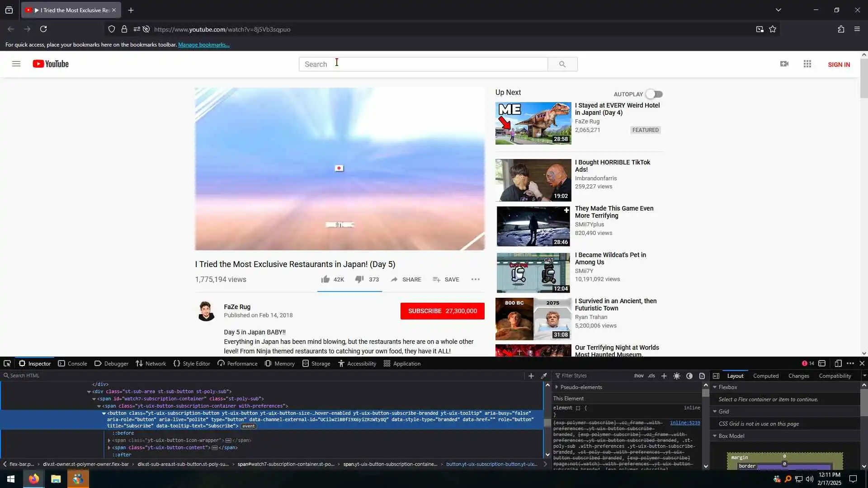Click the thumbs down dislike icon
The image size is (868, 488).
coord(359,280)
